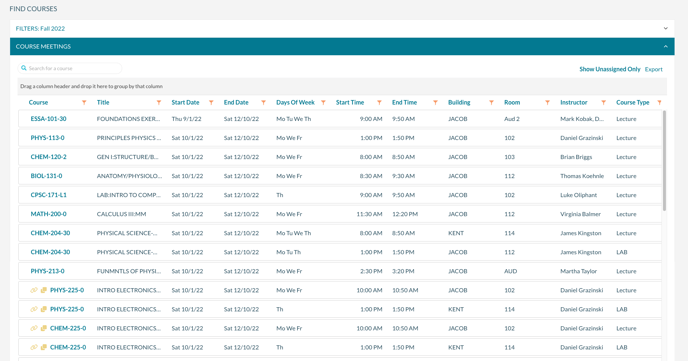This screenshot has height=361, width=688.
Task: Open the PHYS-113-0 course link
Action: tap(47, 138)
